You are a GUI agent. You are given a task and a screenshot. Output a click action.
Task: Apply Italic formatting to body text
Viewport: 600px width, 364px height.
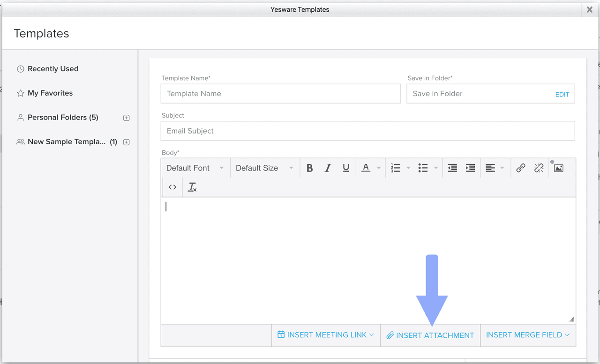tap(328, 168)
